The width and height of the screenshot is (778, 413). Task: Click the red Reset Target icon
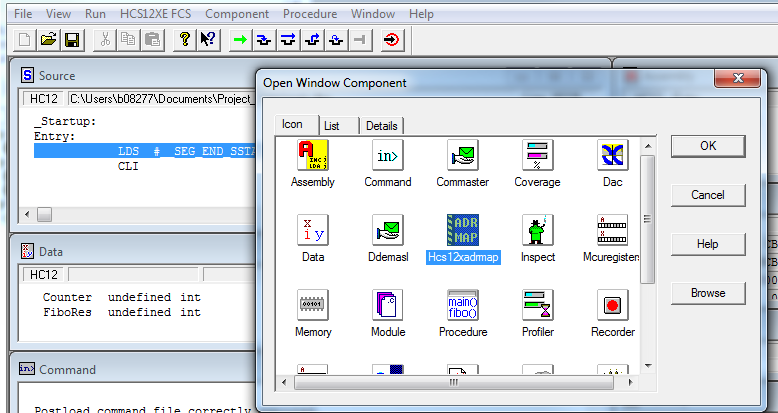(392, 40)
